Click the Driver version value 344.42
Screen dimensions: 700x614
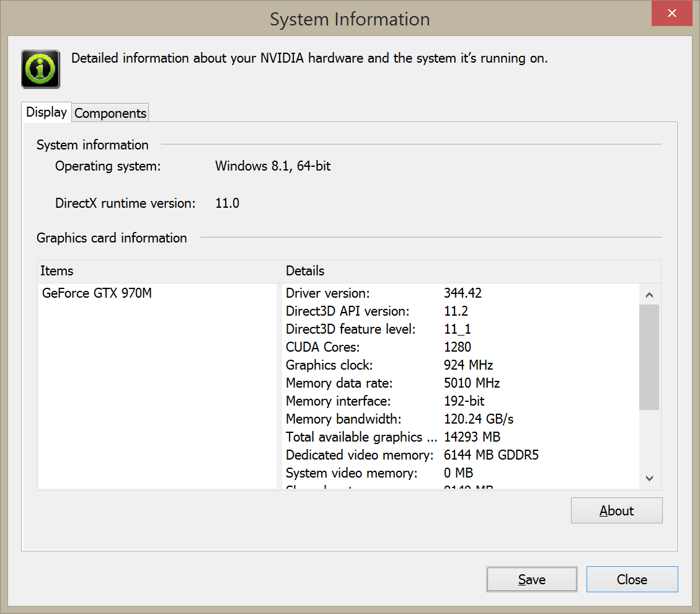pyautogui.click(x=463, y=293)
